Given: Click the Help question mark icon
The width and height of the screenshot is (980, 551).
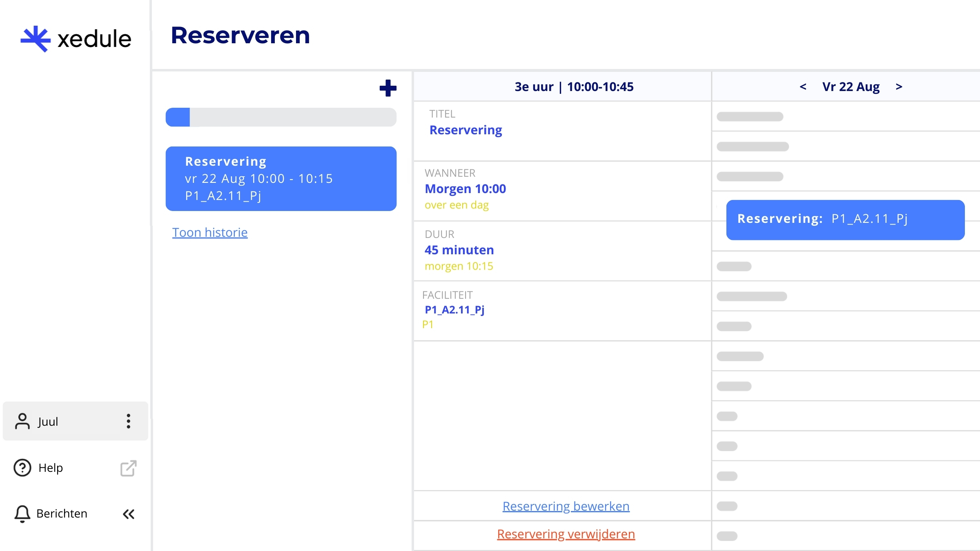Looking at the screenshot, I should coord(22,468).
